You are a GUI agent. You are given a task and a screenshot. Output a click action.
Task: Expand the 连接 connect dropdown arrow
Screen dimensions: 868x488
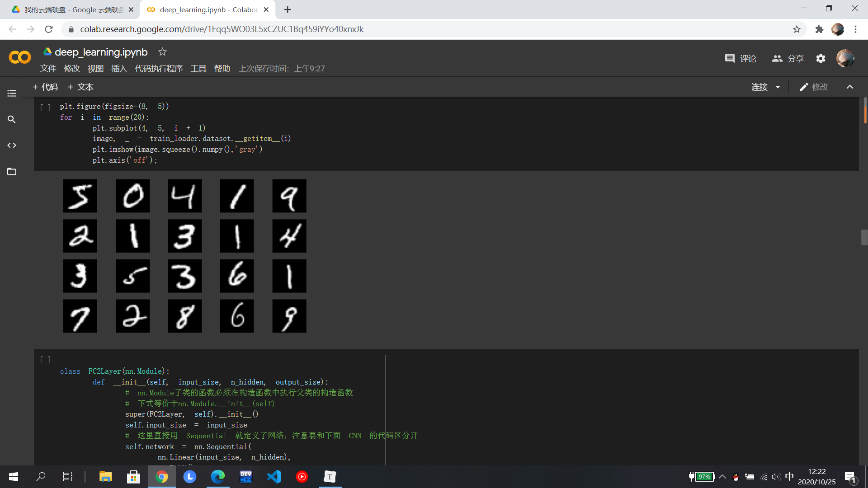[x=778, y=87]
